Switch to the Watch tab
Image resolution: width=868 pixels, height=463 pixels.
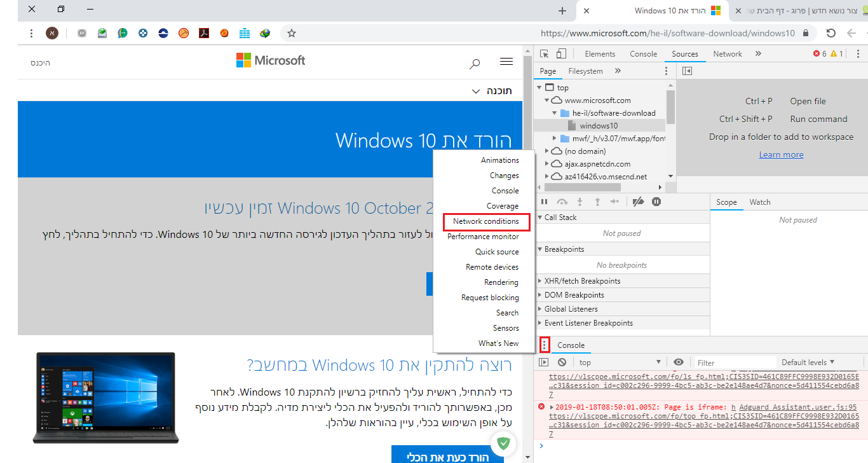(x=760, y=202)
